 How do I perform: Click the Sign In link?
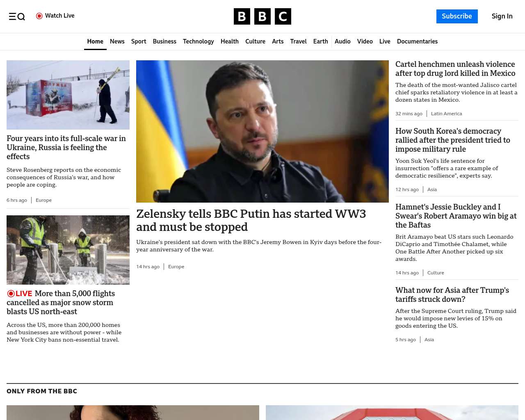point(502,16)
